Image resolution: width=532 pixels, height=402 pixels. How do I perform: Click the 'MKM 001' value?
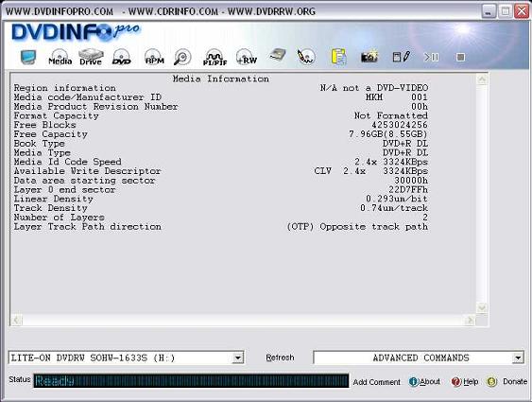point(397,97)
